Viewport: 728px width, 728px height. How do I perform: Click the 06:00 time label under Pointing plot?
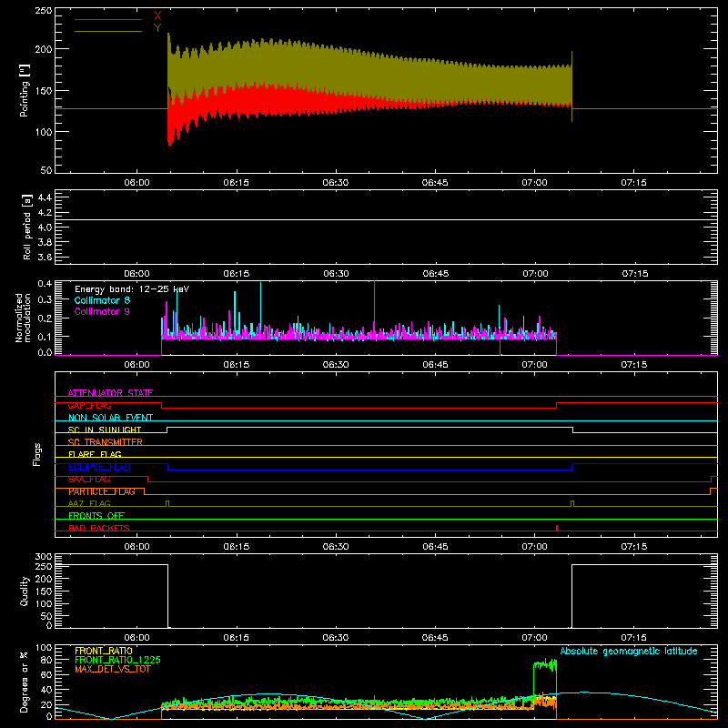tap(137, 183)
